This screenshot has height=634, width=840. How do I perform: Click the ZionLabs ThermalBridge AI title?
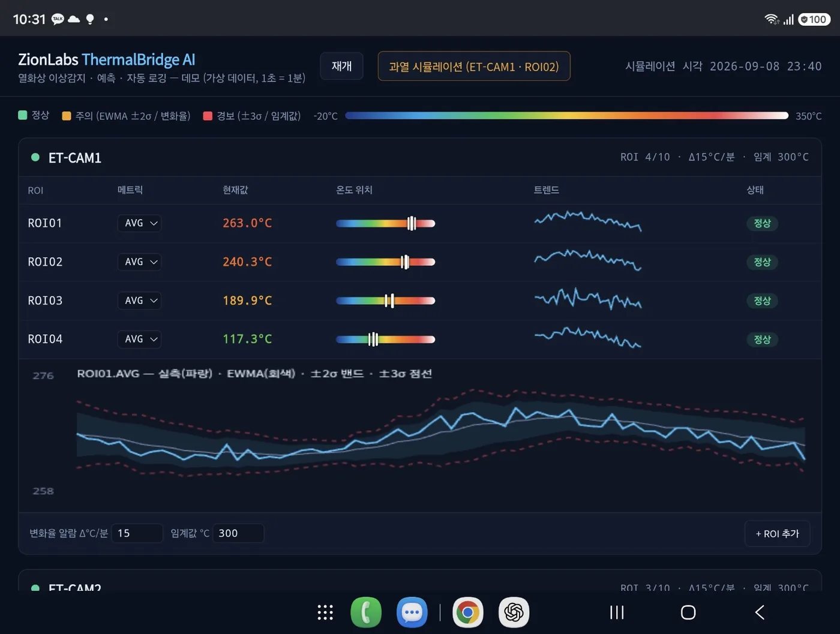(106, 59)
